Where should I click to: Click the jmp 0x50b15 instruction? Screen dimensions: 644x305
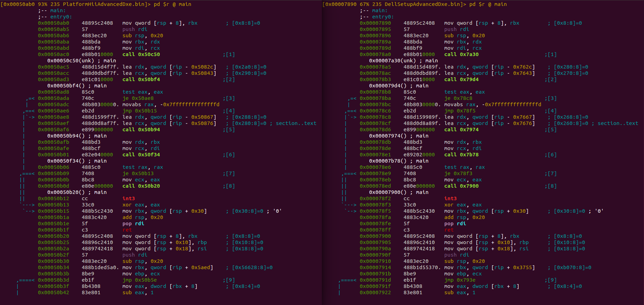coord(140,111)
